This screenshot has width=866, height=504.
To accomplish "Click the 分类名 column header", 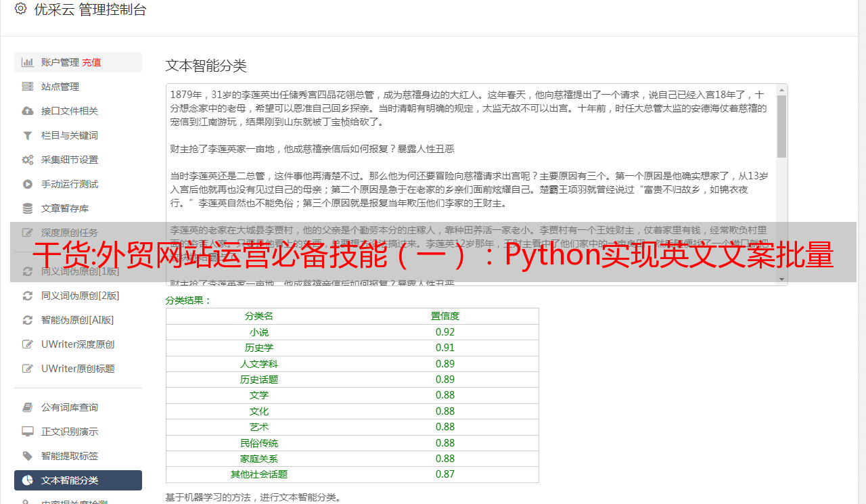I will pyautogui.click(x=259, y=316).
